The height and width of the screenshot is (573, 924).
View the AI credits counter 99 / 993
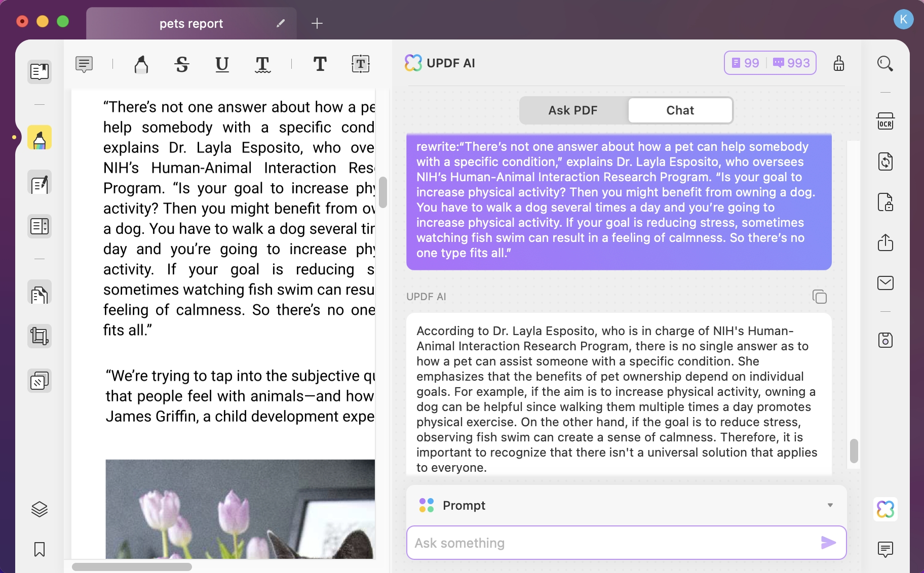pyautogui.click(x=770, y=63)
